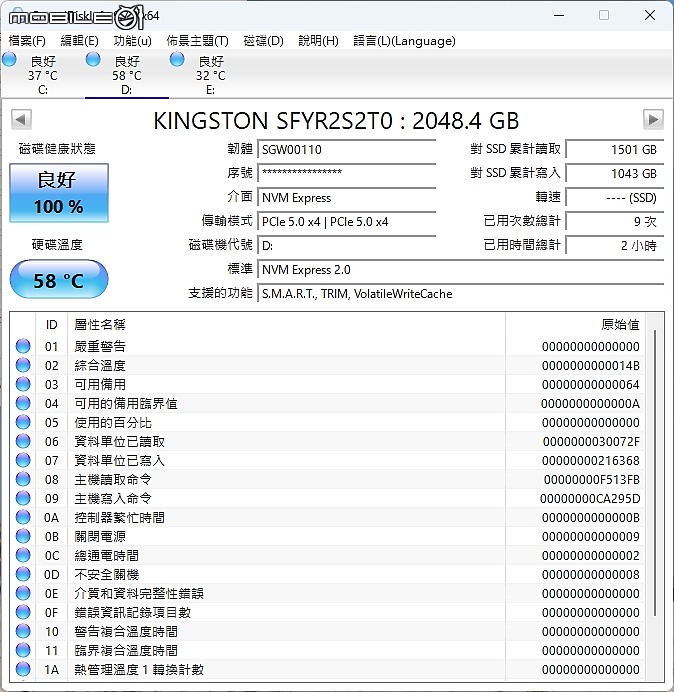The width and height of the screenshot is (674, 692).
Task: Select the row text 介質和資料完整性錯誤
Action: tap(139, 593)
